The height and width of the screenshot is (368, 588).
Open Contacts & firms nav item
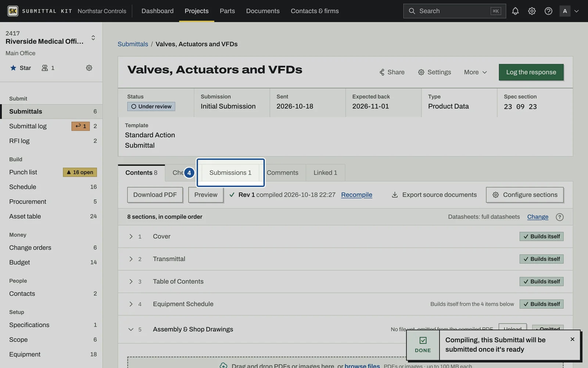coord(315,11)
